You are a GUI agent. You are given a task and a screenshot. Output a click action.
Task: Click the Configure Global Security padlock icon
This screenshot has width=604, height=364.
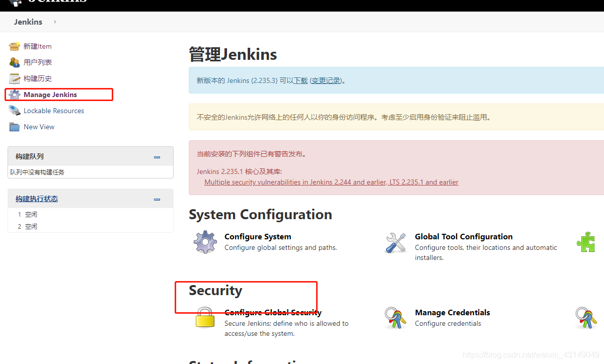pos(205,318)
